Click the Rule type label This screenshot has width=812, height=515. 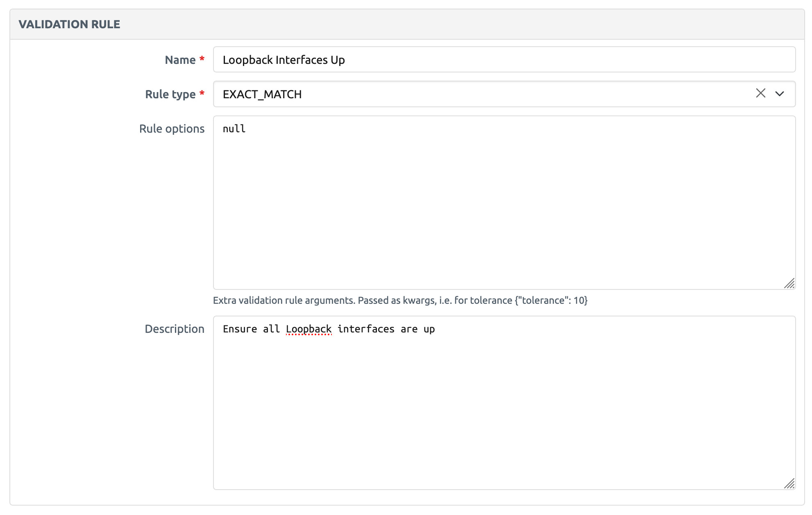point(170,94)
